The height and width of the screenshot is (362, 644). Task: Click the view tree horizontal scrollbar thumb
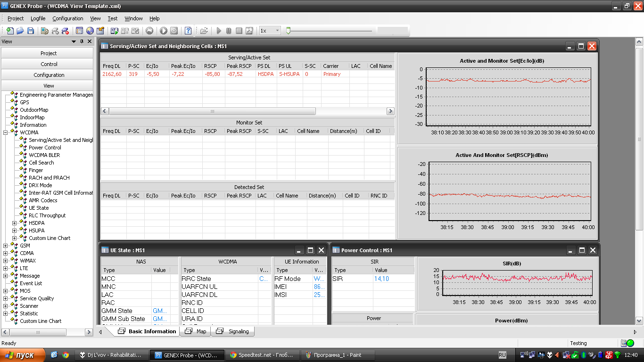pyautogui.click(x=39, y=332)
